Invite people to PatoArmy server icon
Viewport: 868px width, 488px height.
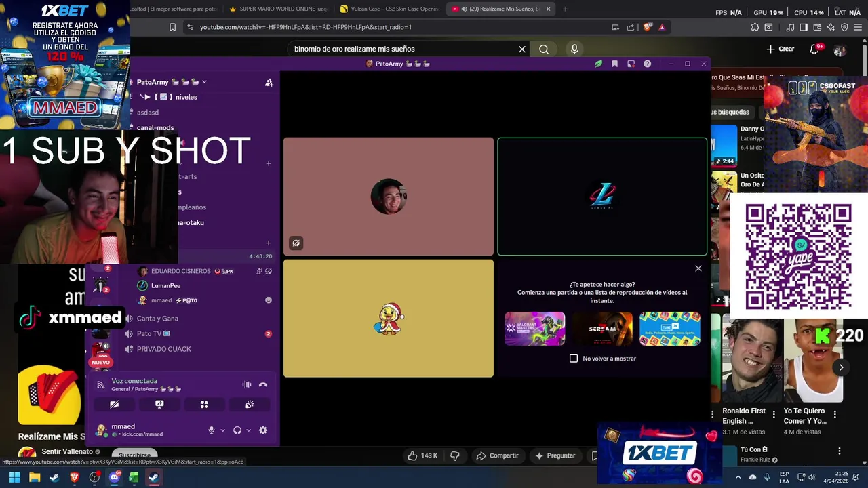[x=269, y=82]
